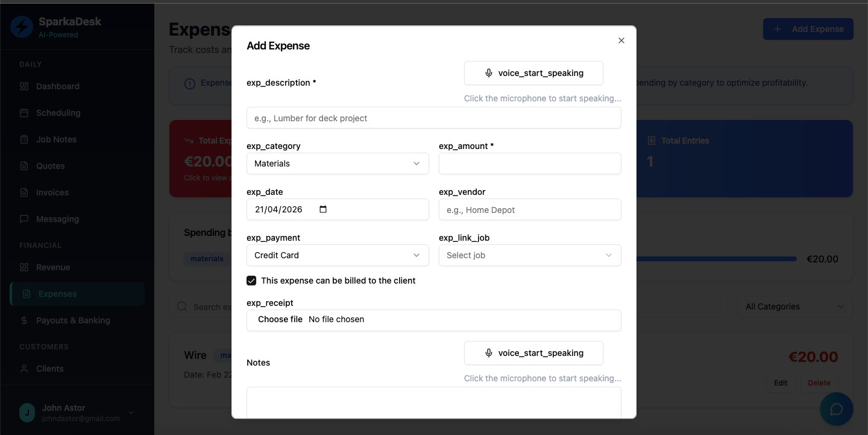Open the exp_category Materials dropdown
Image resolution: width=868 pixels, height=435 pixels.
click(338, 164)
